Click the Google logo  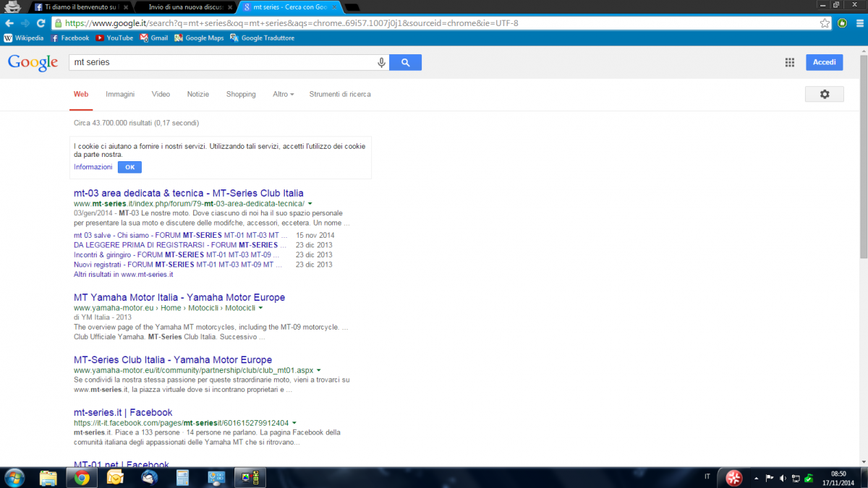tap(33, 63)
